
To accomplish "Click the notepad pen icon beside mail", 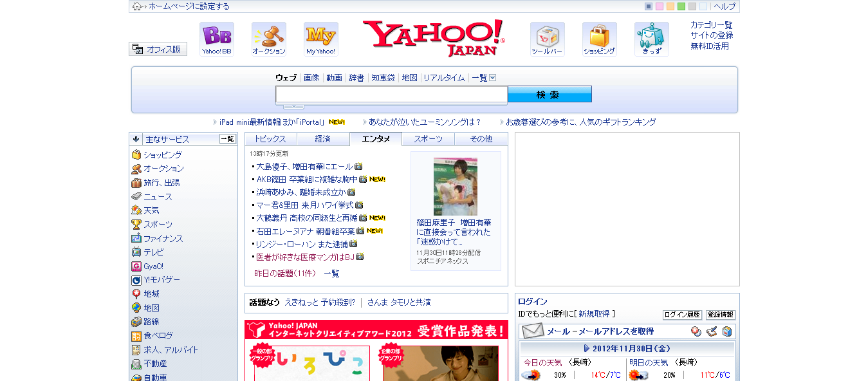I will 711,331.
